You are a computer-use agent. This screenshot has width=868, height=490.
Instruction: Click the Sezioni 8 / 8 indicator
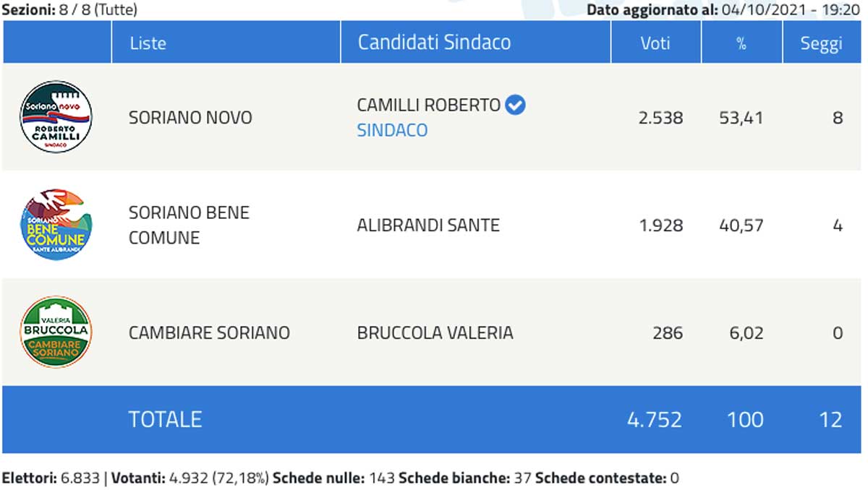pos(69,10)
